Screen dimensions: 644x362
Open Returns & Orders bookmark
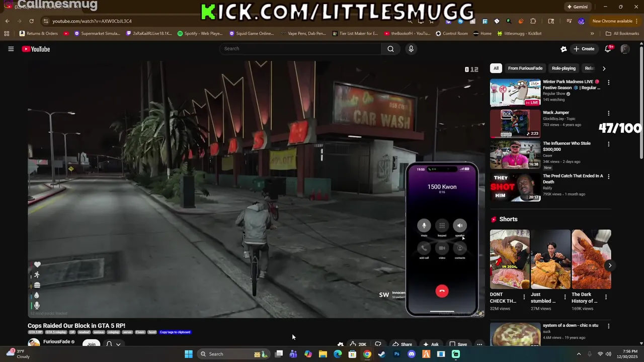pos(39,34)
